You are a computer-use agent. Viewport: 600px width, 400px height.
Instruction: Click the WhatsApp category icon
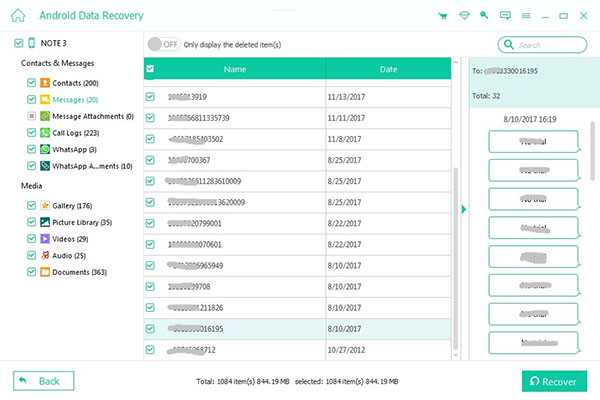tap(45, 149)
